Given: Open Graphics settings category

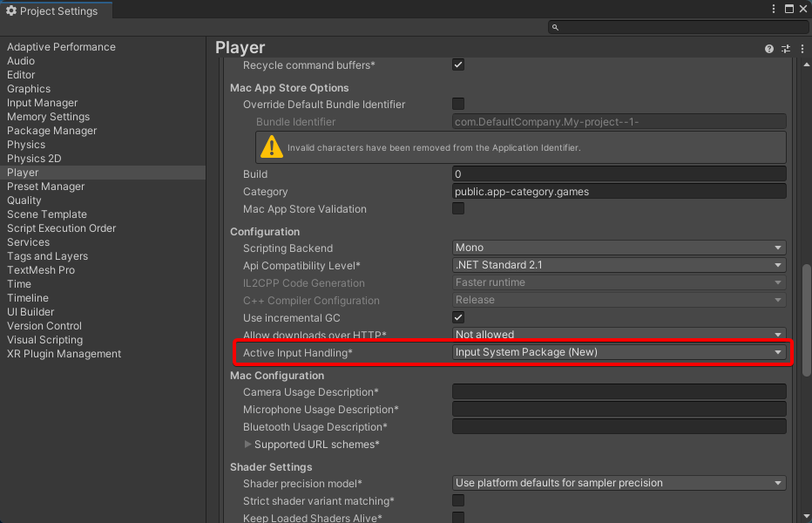Looking at the screenshot, I should [29, 89].
